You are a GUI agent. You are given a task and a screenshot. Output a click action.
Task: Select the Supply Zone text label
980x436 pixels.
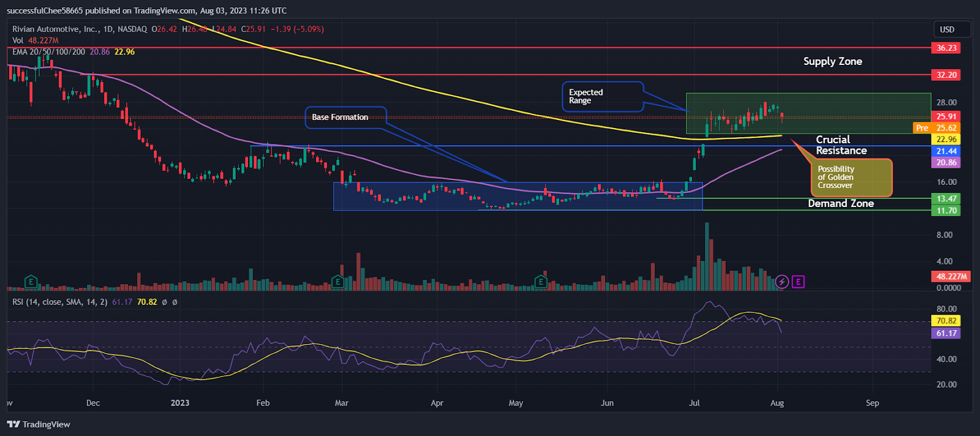(832, 61)
